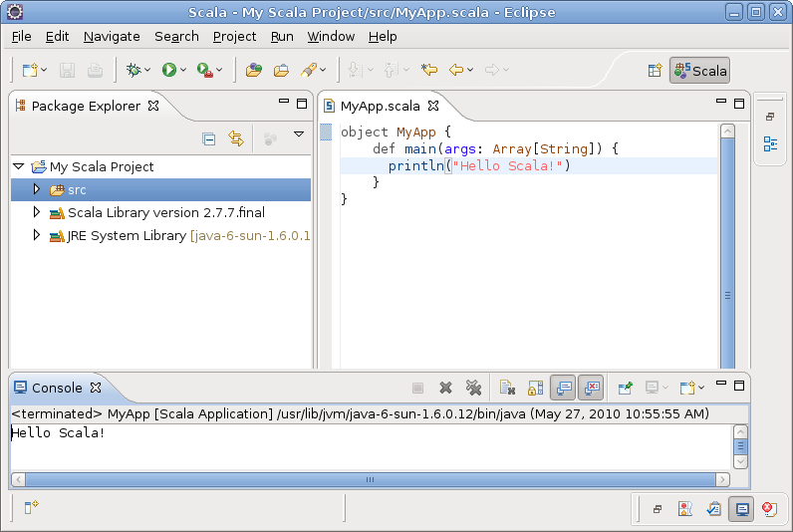Click the Outline icon in right trim
The height and width of the screenshot is (532, 793).
point(770,144)
